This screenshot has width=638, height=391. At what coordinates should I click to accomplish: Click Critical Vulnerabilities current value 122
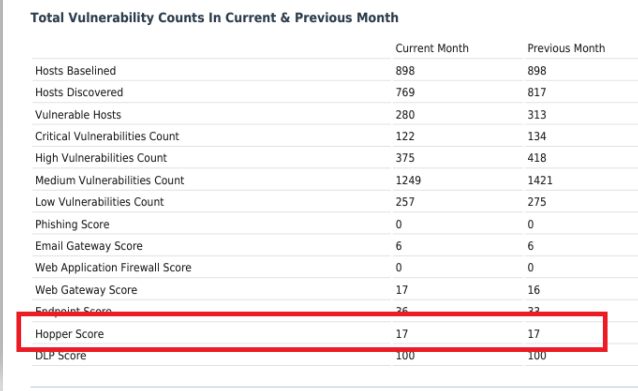(405, 136)
